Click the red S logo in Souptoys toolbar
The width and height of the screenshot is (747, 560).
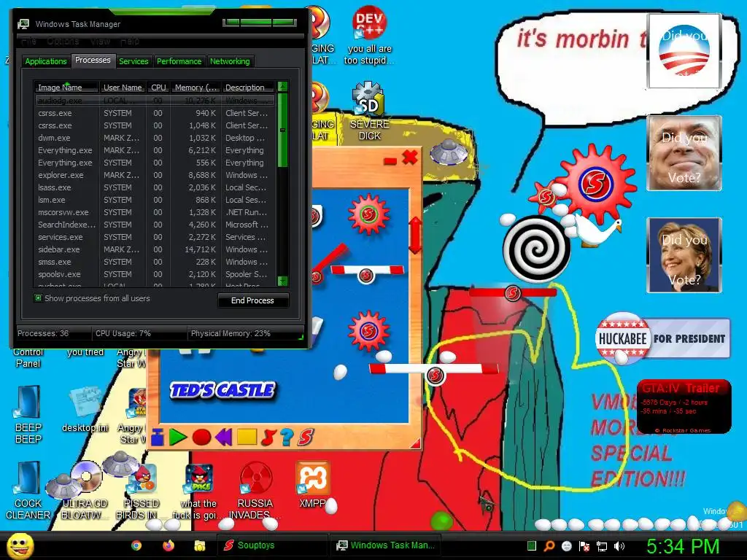(x=306, y=437)
